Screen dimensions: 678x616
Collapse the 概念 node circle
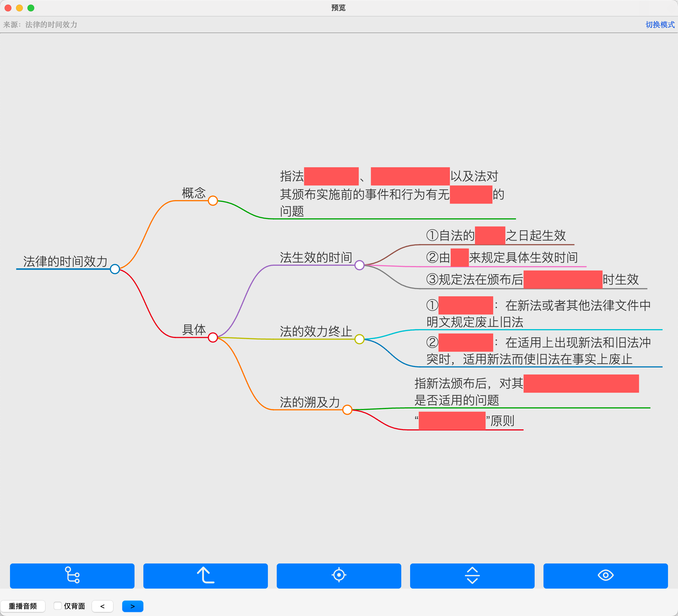tap(213, 201)
